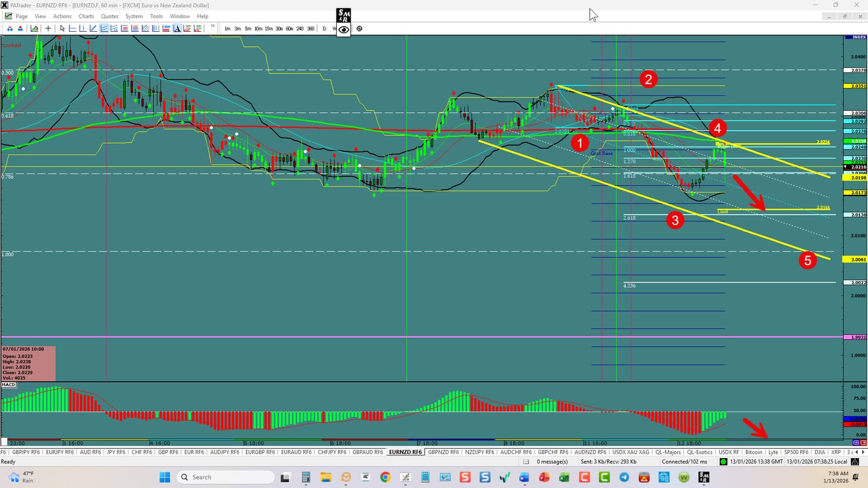The image size is (868, 488).
Task: Pick the trend line drawing tool
Action: [93, 28]
